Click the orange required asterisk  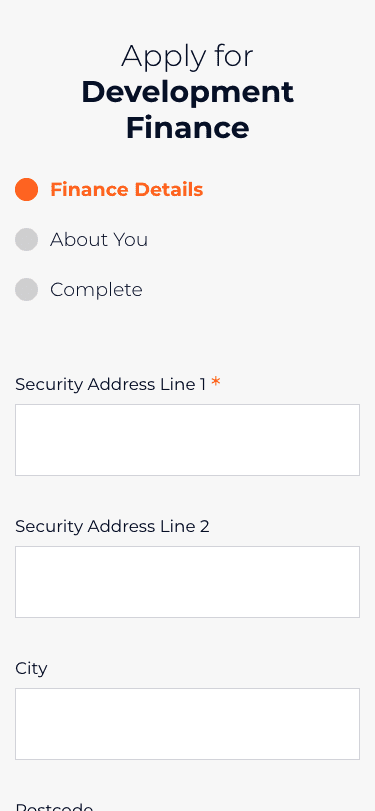point(216,383)
